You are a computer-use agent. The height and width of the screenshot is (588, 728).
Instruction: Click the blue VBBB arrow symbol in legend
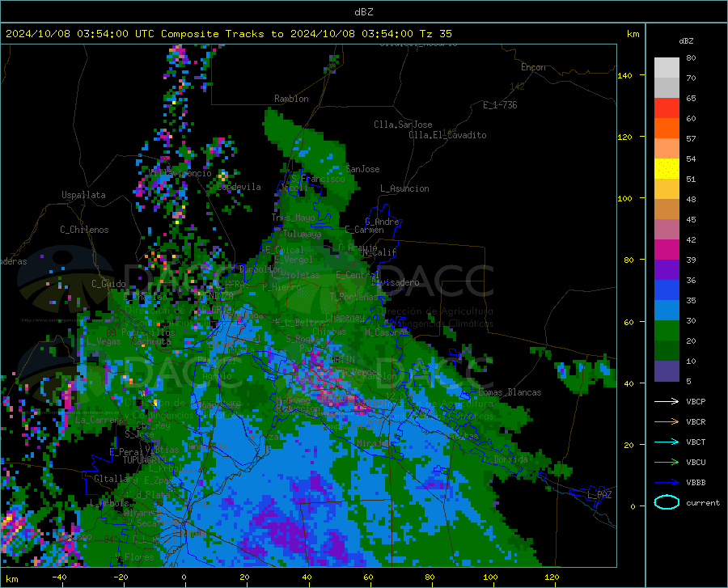pyautogui.click(x=667, y=482)
